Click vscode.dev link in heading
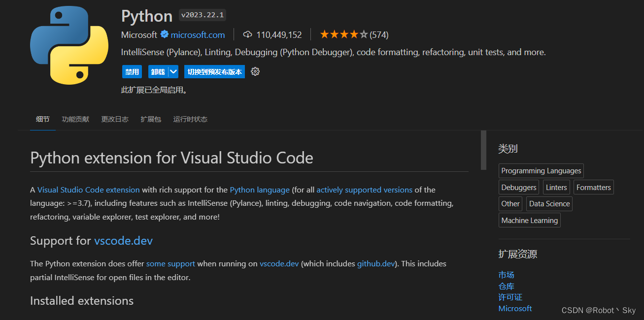 click(x=123, y=241)
